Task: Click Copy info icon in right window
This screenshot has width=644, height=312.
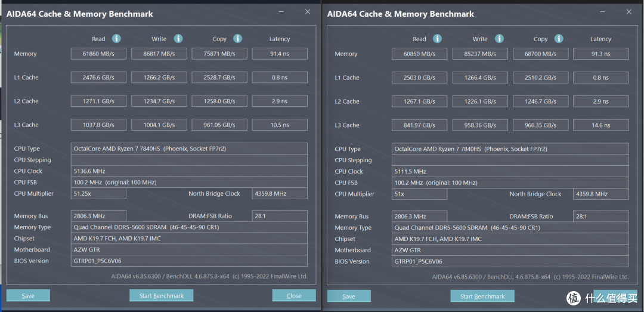Action: [559, 39]
